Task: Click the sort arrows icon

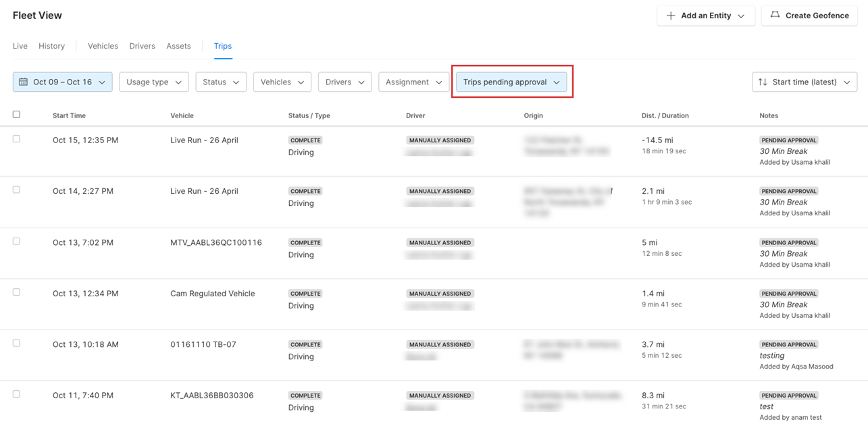Action: click(763, 82)
